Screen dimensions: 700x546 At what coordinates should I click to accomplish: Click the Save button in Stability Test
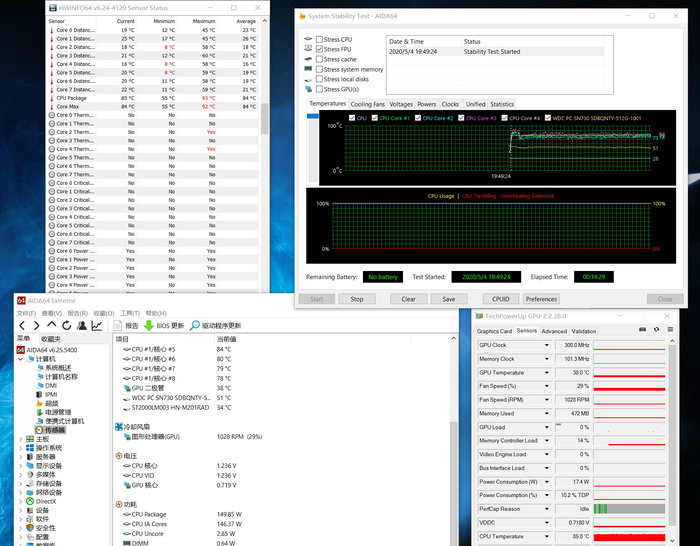tap(449, 299)
